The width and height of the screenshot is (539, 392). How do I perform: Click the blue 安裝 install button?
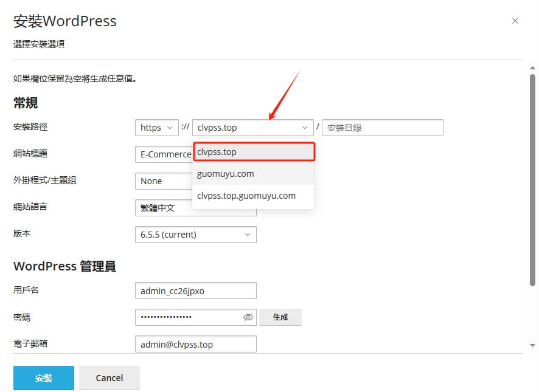point(43,377)
